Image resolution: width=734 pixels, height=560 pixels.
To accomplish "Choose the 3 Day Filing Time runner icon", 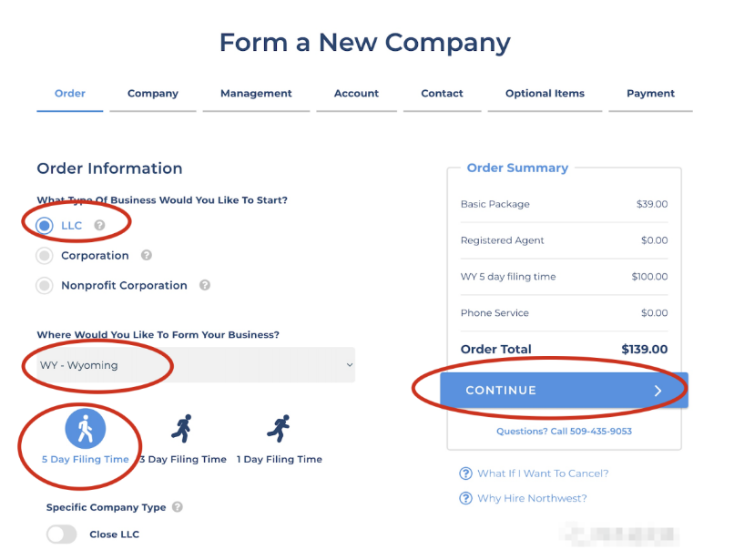I will (x=183, y=429).
